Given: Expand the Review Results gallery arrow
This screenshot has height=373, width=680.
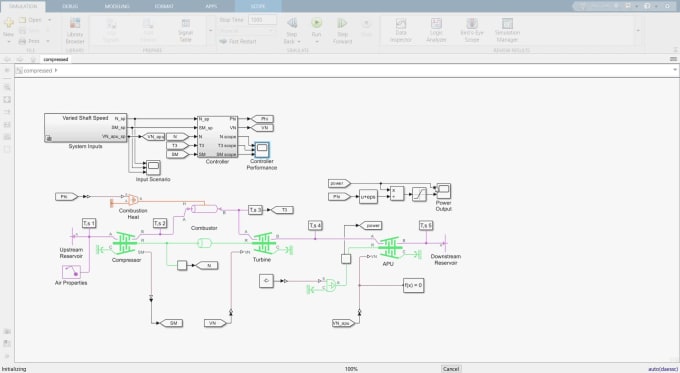Looking at the screenshot, I should (x=638, y=31).
